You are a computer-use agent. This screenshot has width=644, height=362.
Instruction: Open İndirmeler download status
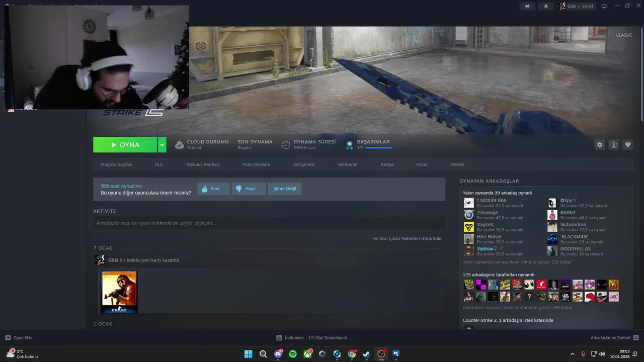click(x=311, y=338)
